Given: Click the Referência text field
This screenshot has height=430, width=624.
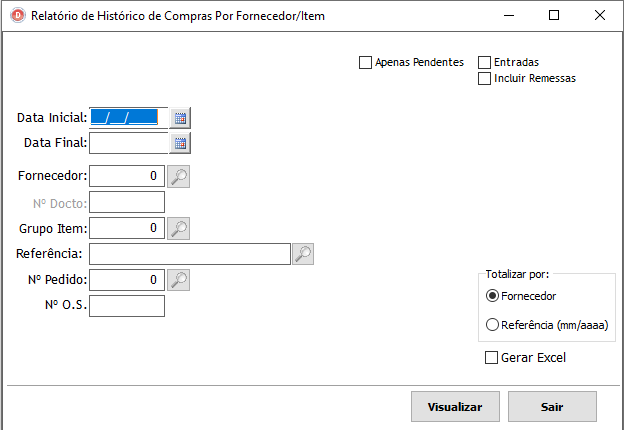Looking at the screenshot, I should 190,254.
